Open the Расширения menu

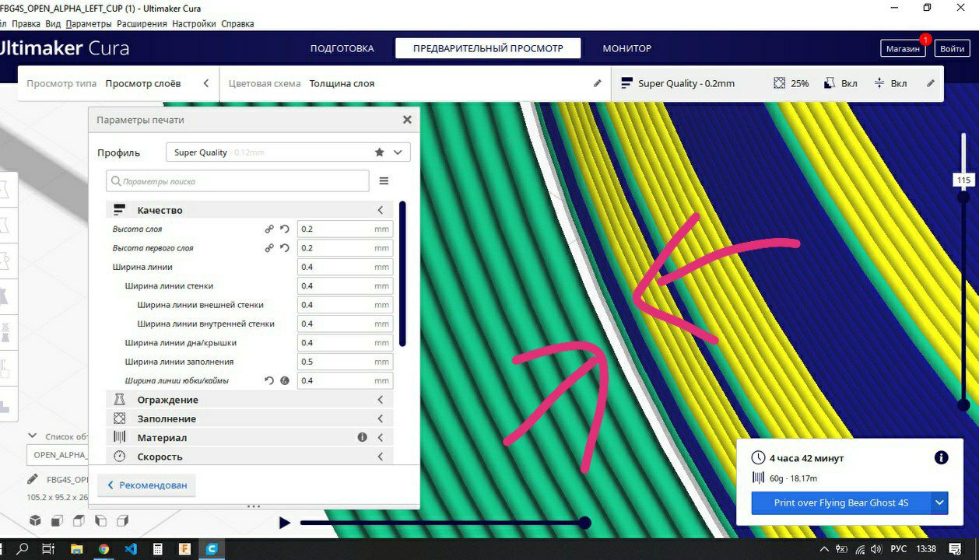pyautogui.click(x=142, y=24)
